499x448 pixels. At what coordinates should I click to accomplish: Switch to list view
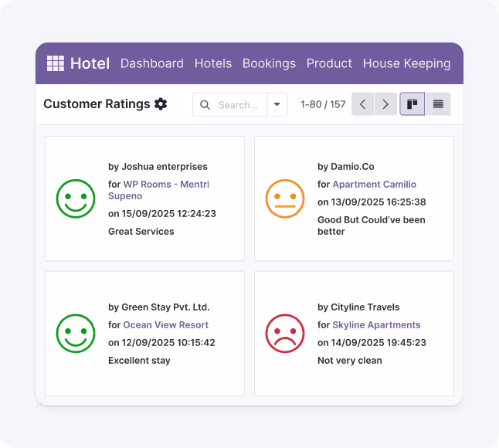pos(438,104)
